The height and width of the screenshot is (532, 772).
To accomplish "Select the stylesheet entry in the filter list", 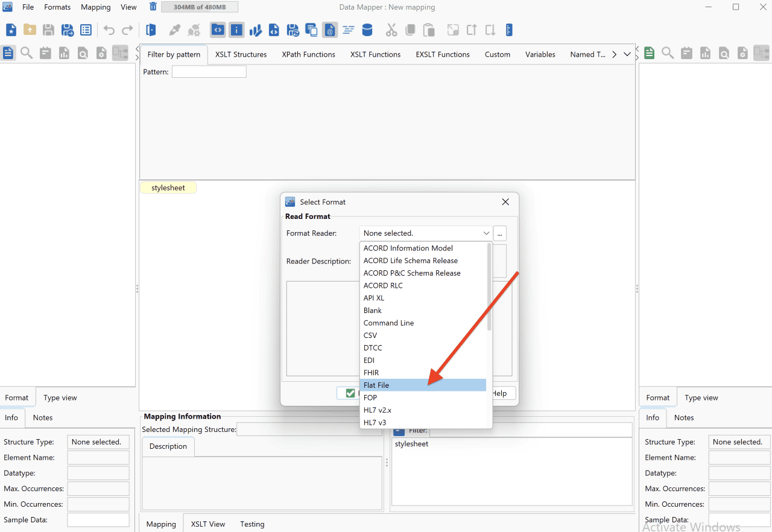I will [x=412, y=444].
